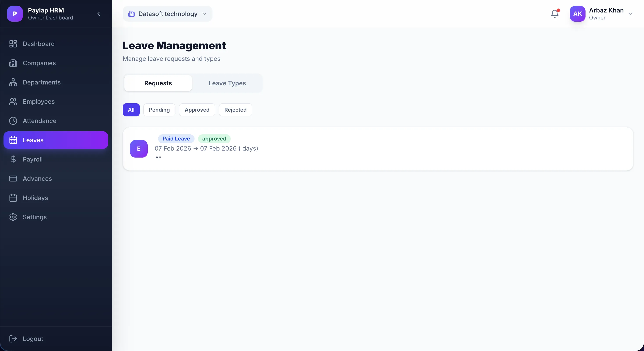Open Departments via the org chart icon
Image resolution: width=644 pixels, height=351 pixels.
[x=13, y=82]
